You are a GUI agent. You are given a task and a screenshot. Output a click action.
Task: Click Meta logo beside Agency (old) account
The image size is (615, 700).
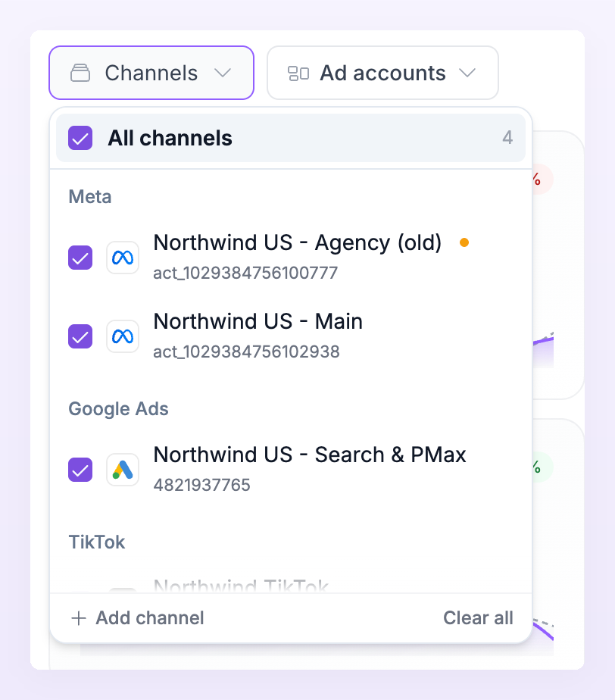tap(123, 258)
